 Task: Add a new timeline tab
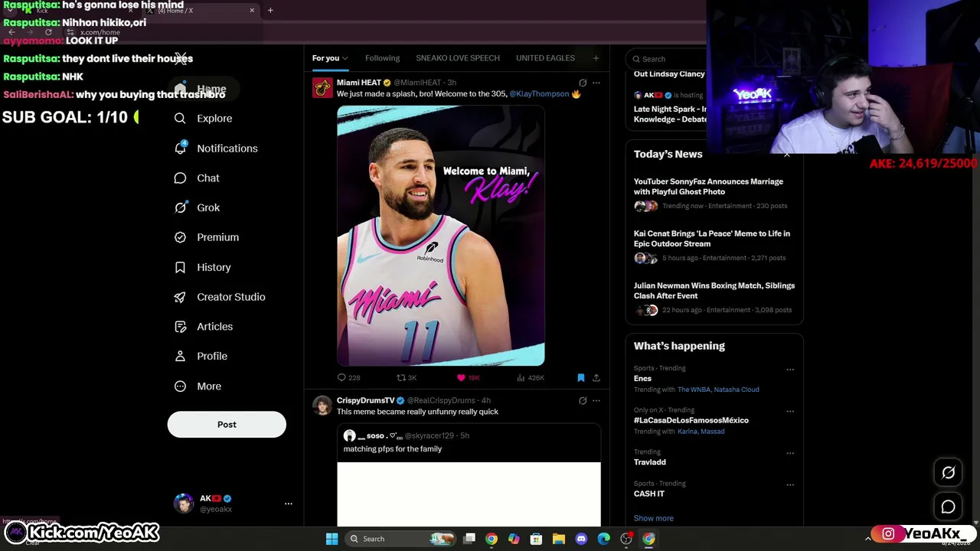(596, 58)
